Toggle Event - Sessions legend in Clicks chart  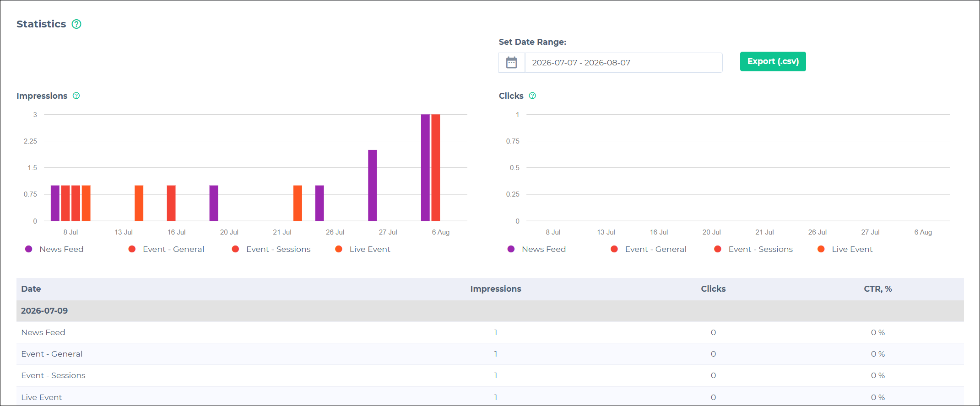[753, 249]
